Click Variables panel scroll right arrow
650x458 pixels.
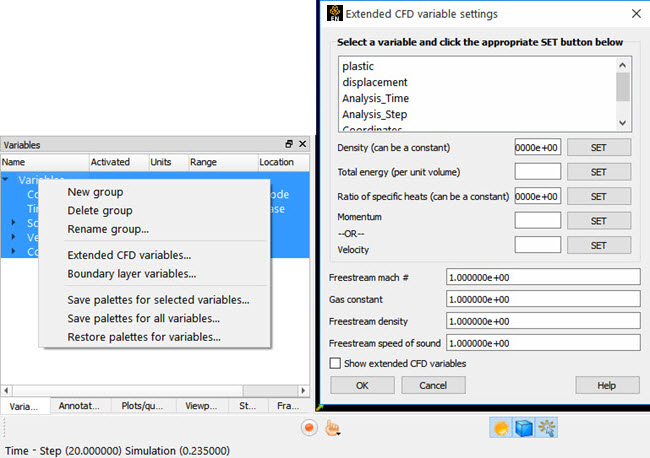pyautogui.click(x=303, y=390)
